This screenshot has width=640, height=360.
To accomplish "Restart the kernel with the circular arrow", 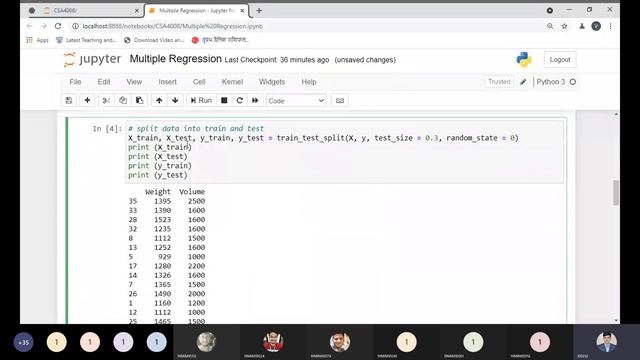I will click(x=240, y=100).
